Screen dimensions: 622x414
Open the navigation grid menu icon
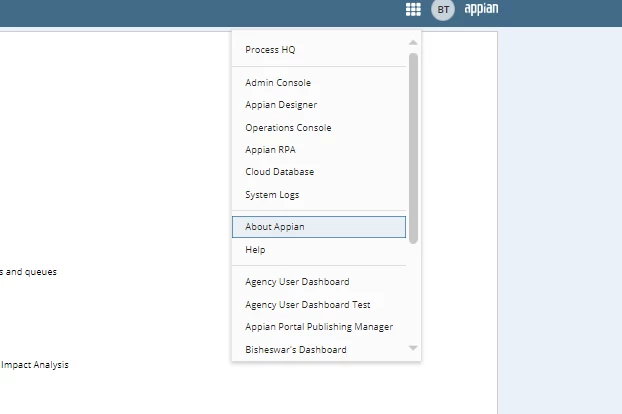pos(413,9)
